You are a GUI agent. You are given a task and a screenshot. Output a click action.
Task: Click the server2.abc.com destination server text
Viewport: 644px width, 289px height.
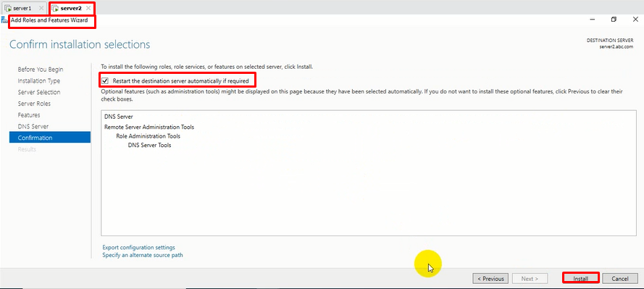click(616, 47)
